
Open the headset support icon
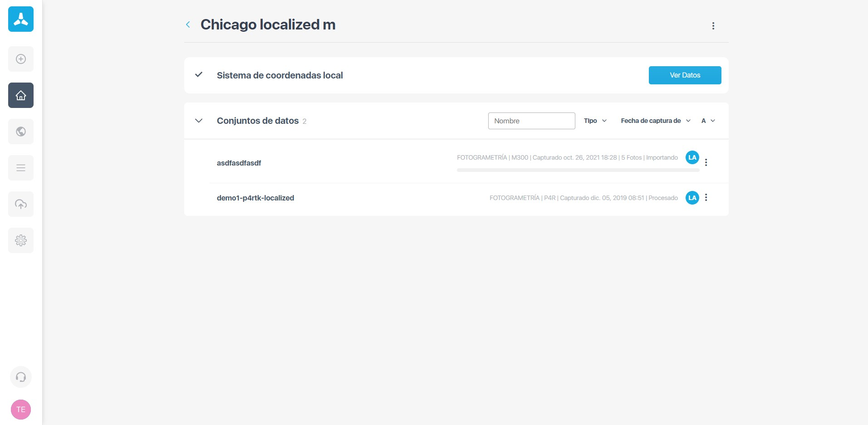coord(21,377)
